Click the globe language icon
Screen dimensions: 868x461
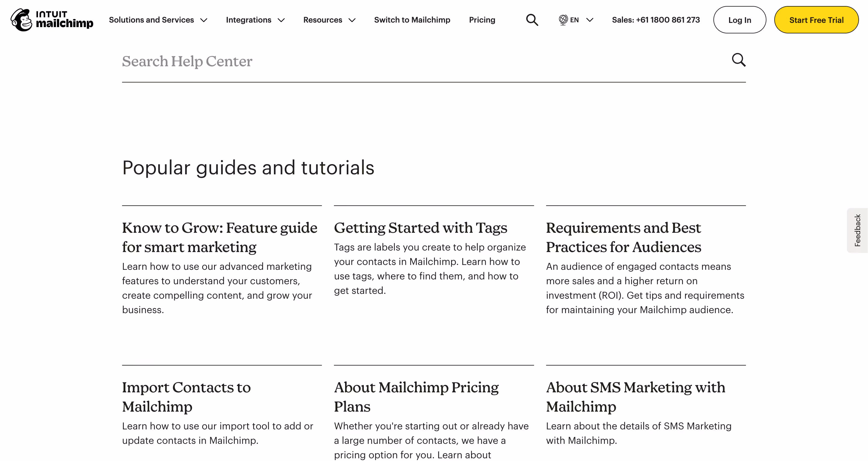(x=563, y=20)
